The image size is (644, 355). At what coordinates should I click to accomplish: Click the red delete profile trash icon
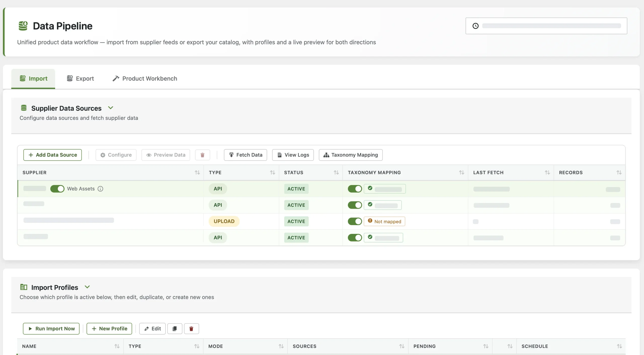coord(191,329)
